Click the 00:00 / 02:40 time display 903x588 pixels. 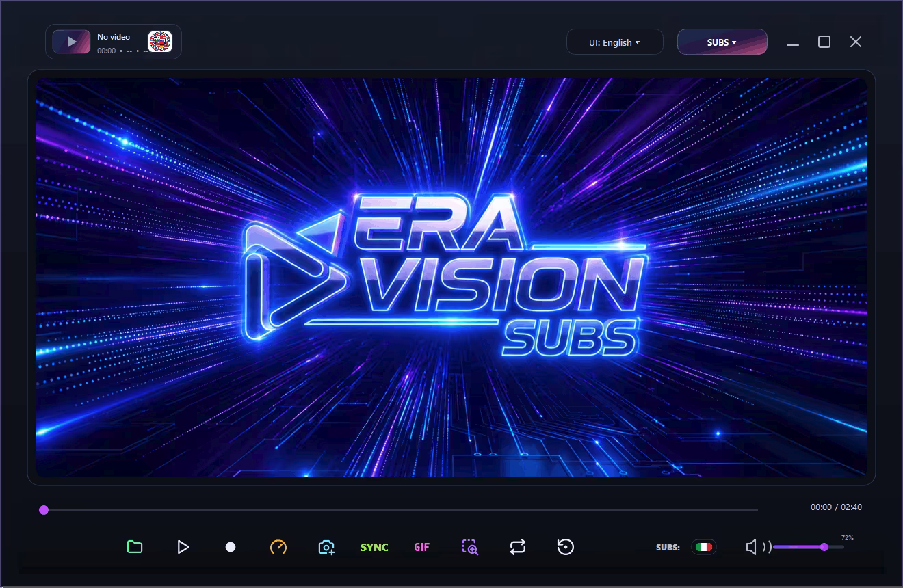pos(836,507)
